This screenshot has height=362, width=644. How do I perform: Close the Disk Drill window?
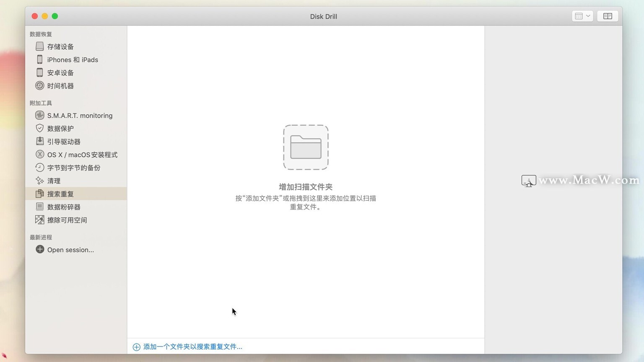coord(35,16)
